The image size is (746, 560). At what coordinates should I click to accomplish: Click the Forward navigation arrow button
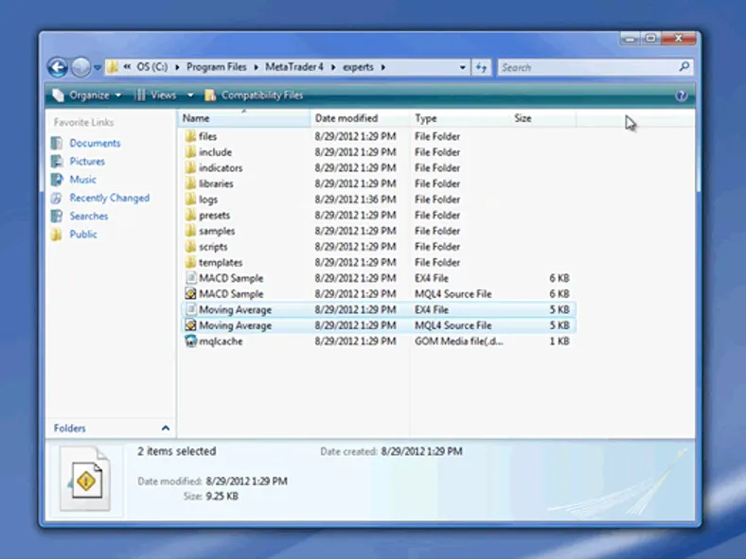point(80,67)
